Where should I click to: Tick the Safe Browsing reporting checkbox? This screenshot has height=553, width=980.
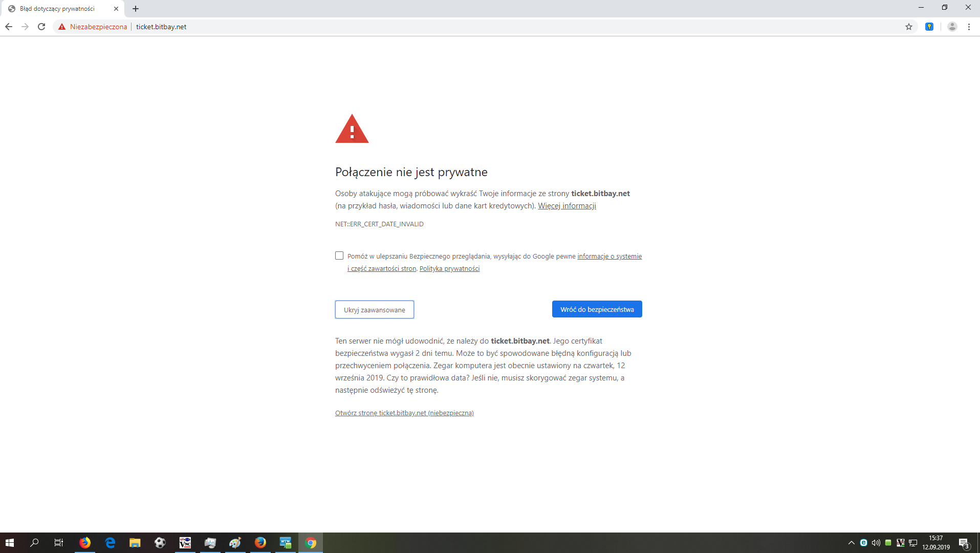pos(339,256)
